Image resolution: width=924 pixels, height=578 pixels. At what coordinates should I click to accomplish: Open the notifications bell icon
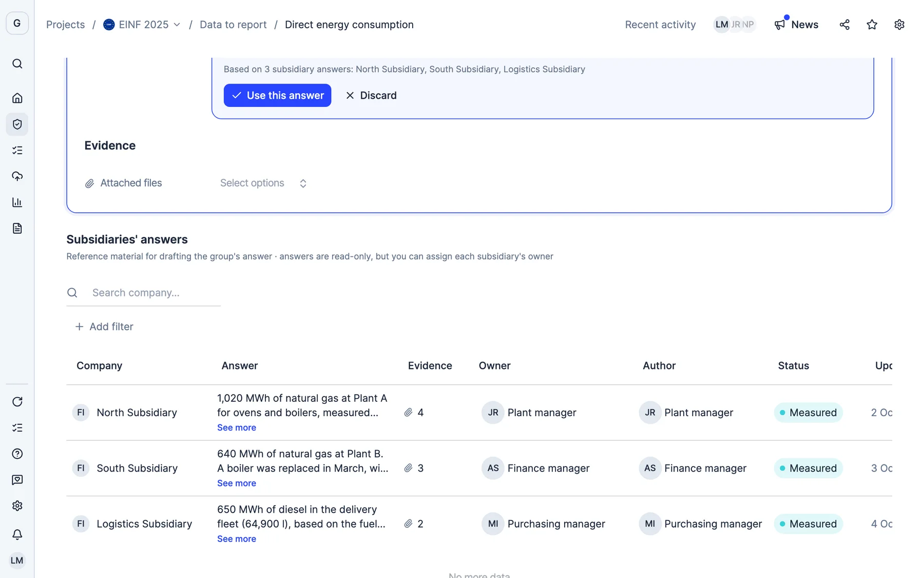pos(17,534)
